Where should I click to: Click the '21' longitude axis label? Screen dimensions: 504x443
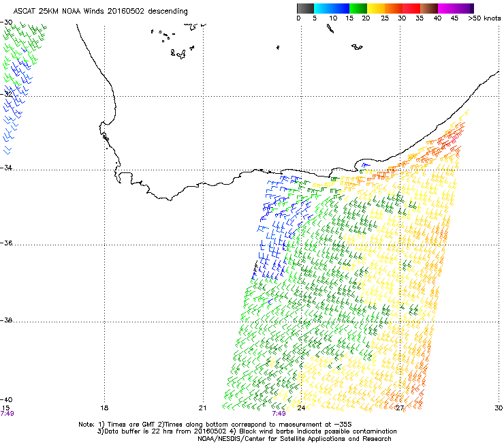click(x=202, y=408)
